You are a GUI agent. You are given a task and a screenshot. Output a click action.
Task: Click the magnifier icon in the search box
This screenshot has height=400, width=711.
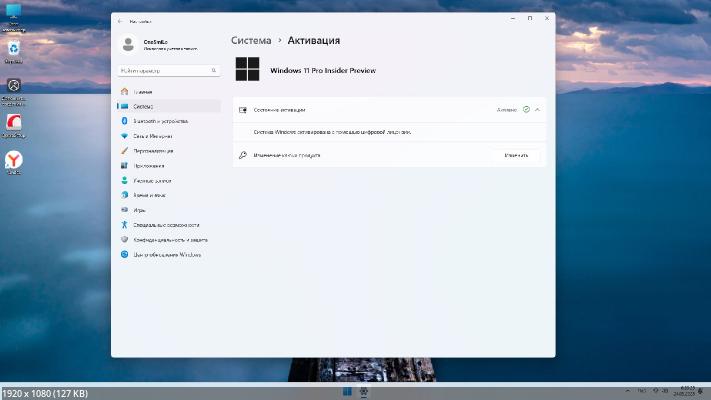[214, 70]
